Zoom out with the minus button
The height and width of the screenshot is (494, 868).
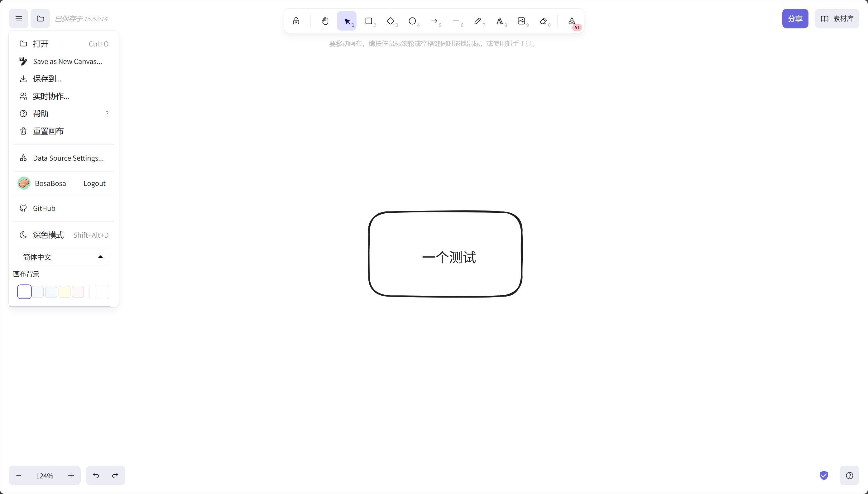pyautogui.click(x=19, y=476)
